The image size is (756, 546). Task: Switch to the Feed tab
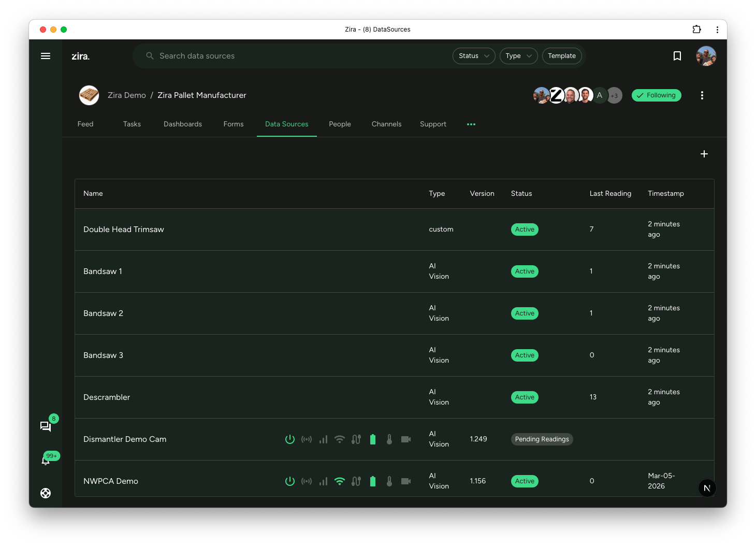[x=85, y=124]
